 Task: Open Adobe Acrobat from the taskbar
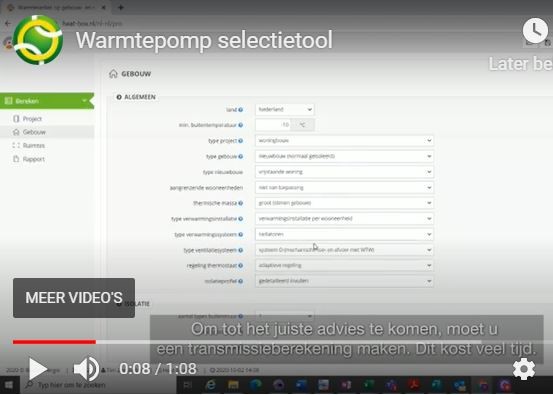tap(413, 385)
